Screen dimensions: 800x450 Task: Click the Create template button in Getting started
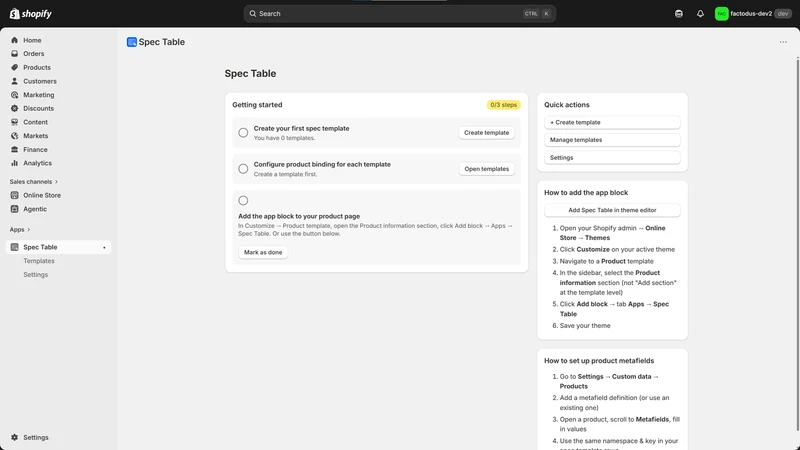[x=486, y=133]
